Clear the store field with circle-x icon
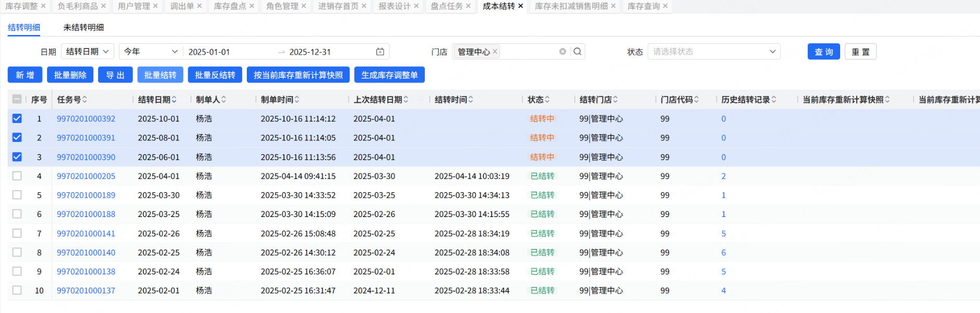 [563, 52]
